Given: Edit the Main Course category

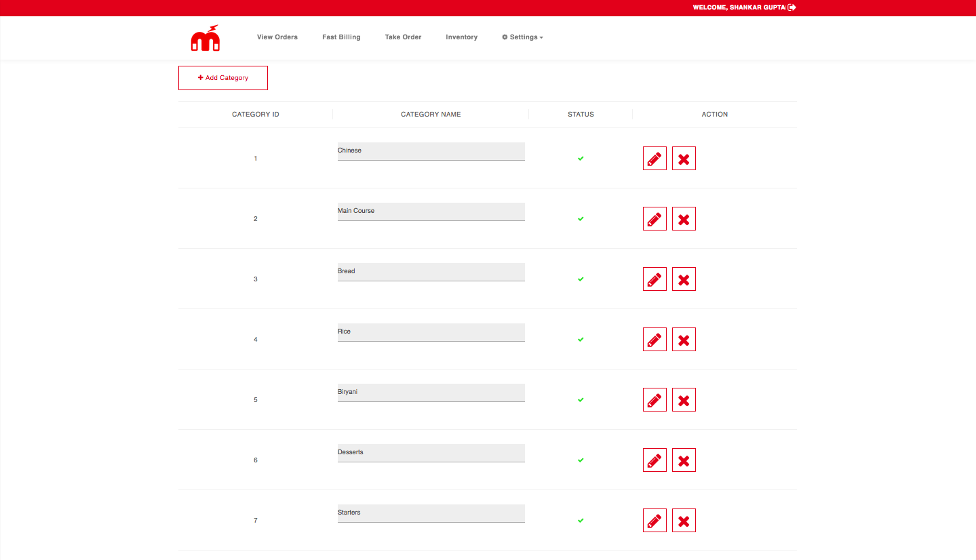Looking at the screenshot, I should click(x=655, y=219).
